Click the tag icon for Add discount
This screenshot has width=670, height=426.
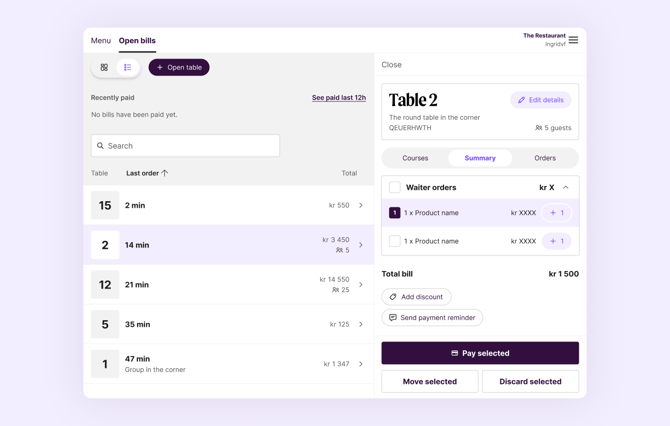(x=393, y=297)
